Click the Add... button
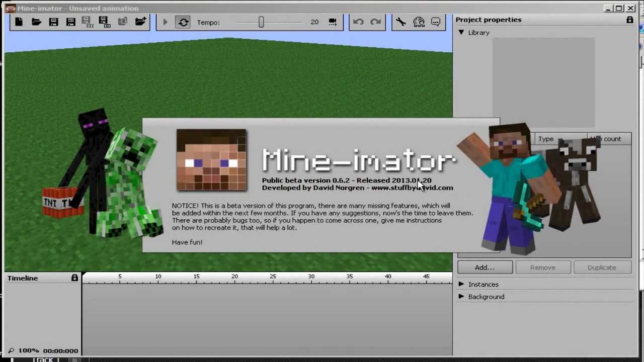The width and height of the screenshot is (644, 362). [485, 267]
